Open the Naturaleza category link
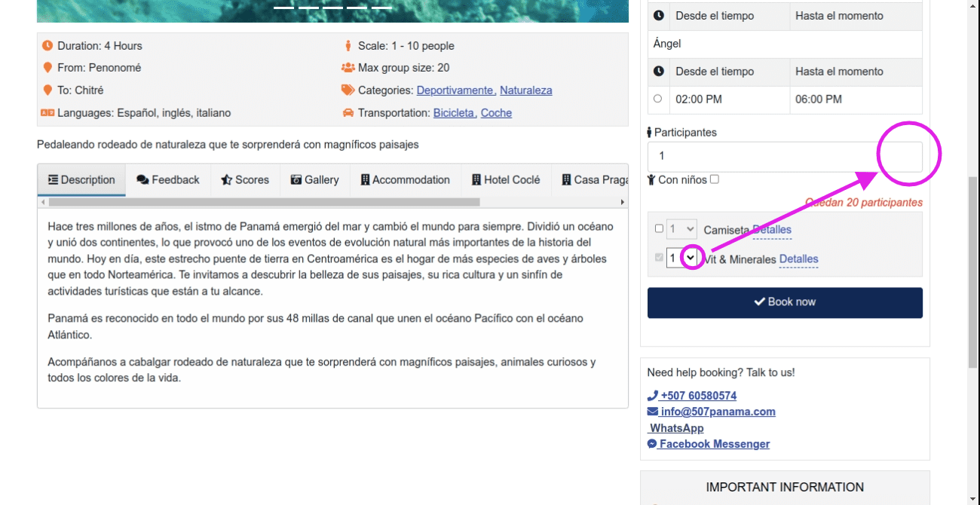 point(525,90)
